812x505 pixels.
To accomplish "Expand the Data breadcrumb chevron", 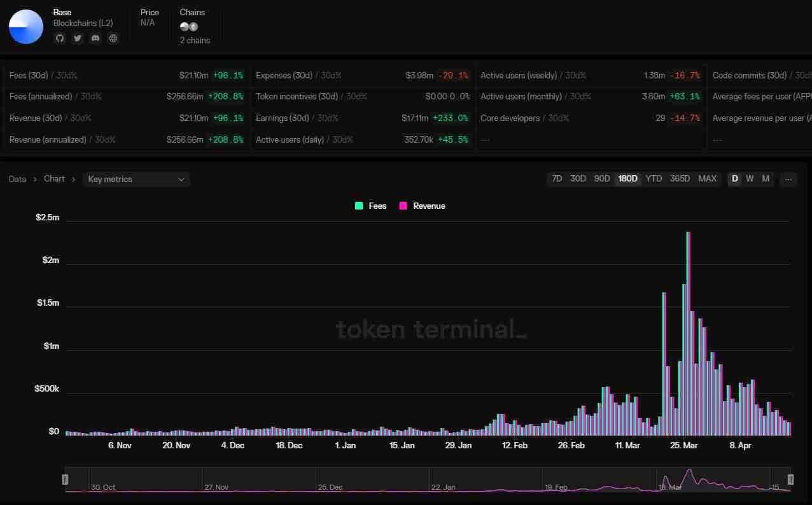I will 35,180.
